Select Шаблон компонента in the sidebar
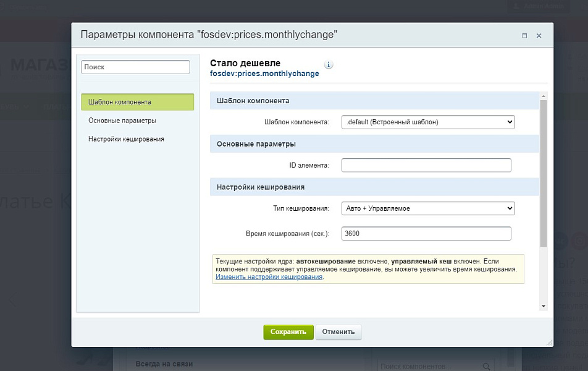588x371 pixels. [x=137, y=102]
